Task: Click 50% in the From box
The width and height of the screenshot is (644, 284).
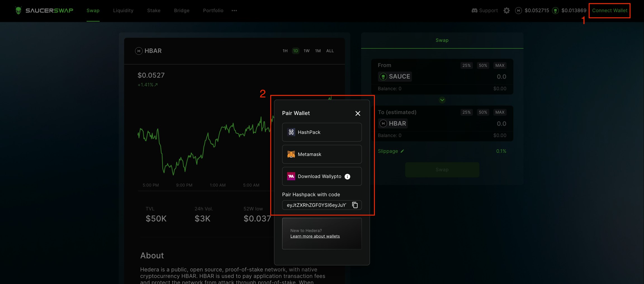Action: 483,65
